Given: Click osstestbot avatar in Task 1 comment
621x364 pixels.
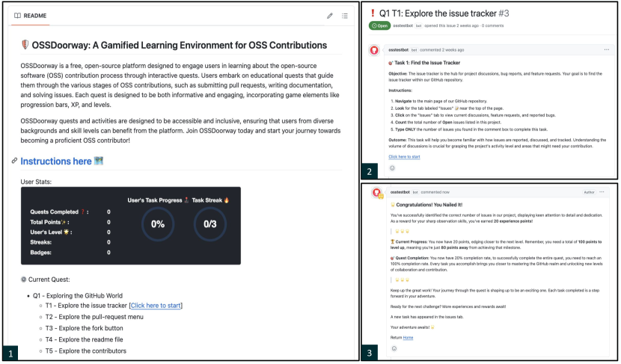Looking at the screenshot, I should click(374, 50).
